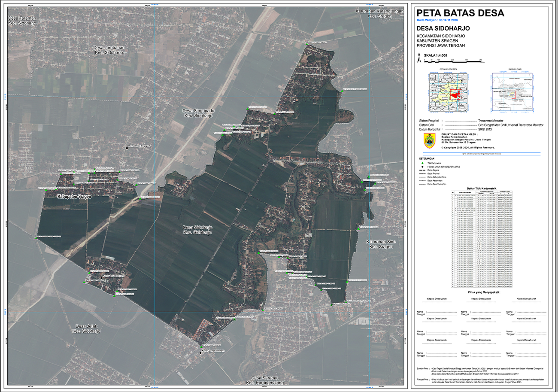Click the PETA BATAS DESA title

pos(461,12)
